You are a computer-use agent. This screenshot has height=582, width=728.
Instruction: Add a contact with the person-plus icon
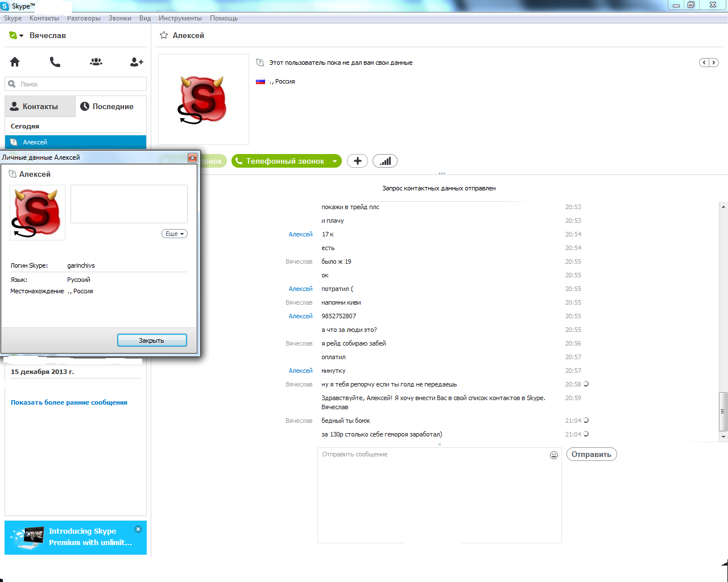pyautogui.click(x=136, y=61)
